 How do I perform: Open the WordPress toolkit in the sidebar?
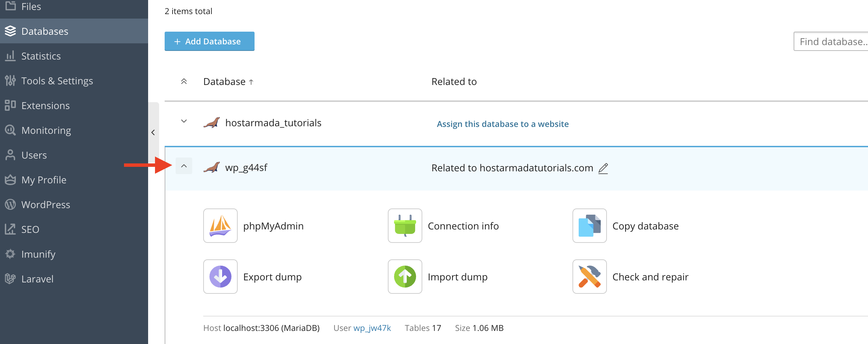[x=45, y=204]
